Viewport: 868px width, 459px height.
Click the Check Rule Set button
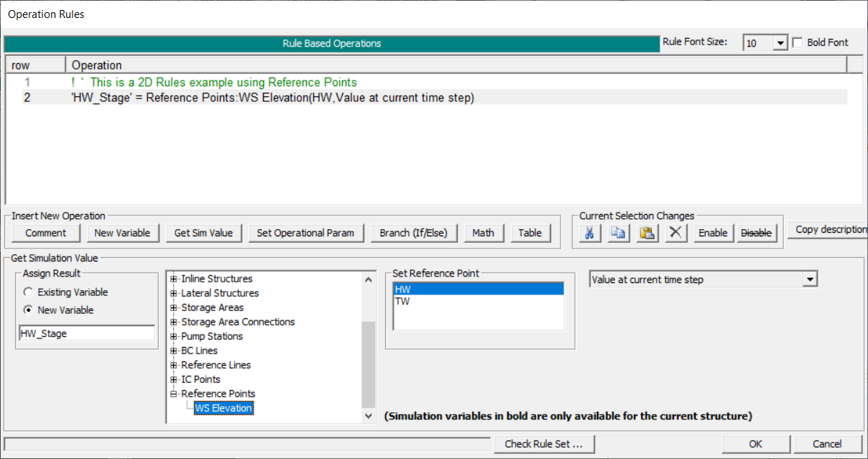pyautogui.click(x=543, y=444)
